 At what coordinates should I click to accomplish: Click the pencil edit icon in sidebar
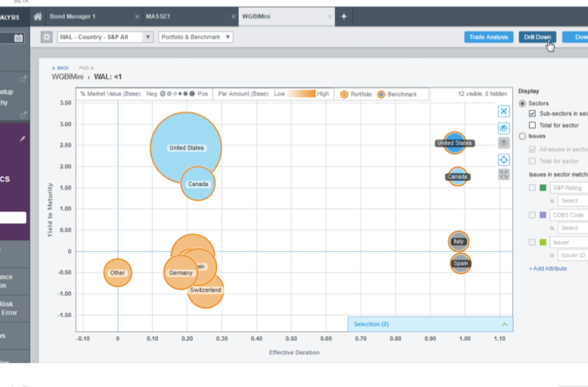pos(22,138)
